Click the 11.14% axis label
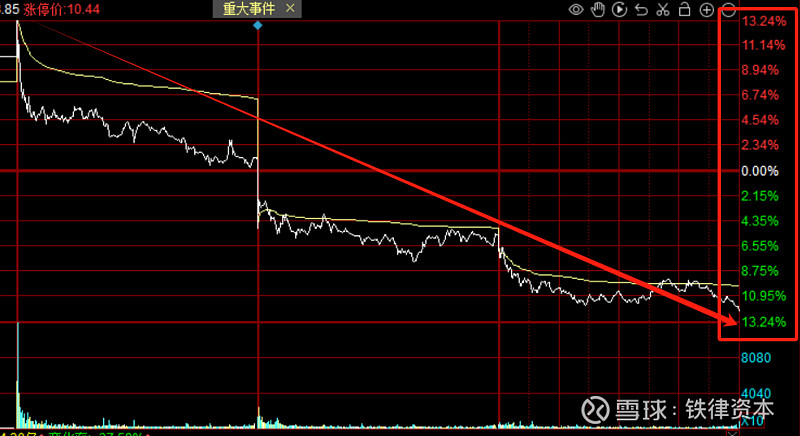Viewport: 800px width, 436px height. click(x=764, y=45)
